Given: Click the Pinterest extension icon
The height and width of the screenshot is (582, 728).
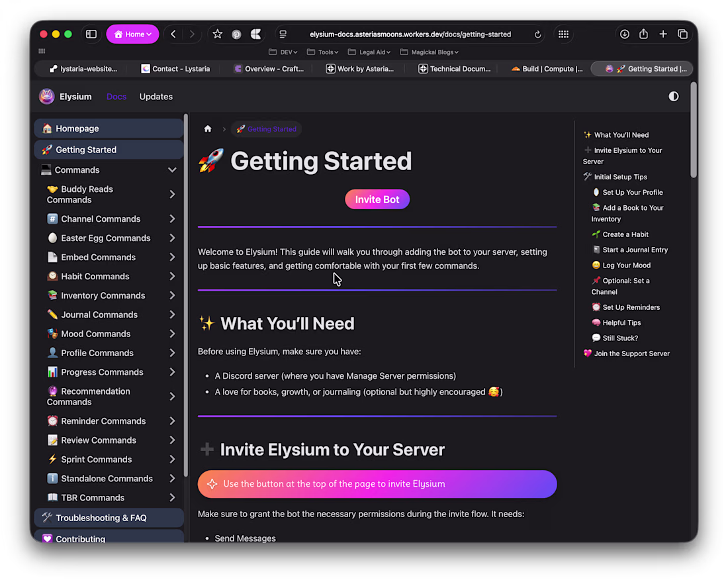Looking at the screenshot, I should point(236,34).
